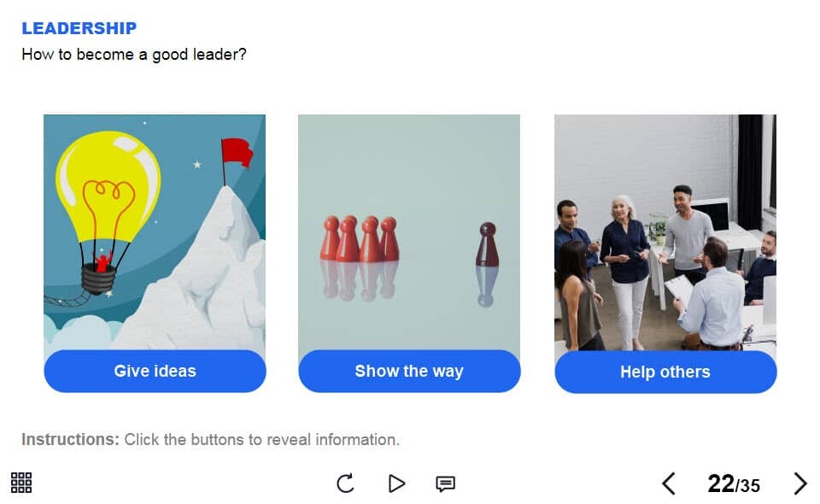Select the Show the way button
820x504 pixels.
(409, 372)
